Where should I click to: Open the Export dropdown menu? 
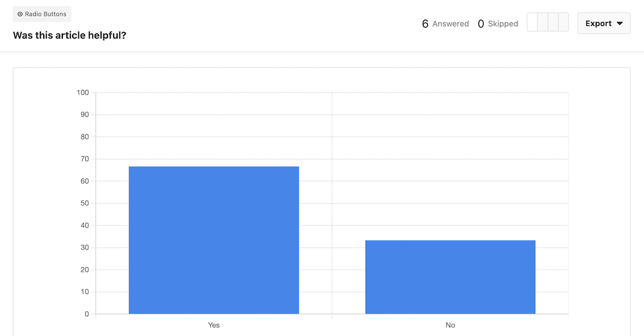[604, 24]
